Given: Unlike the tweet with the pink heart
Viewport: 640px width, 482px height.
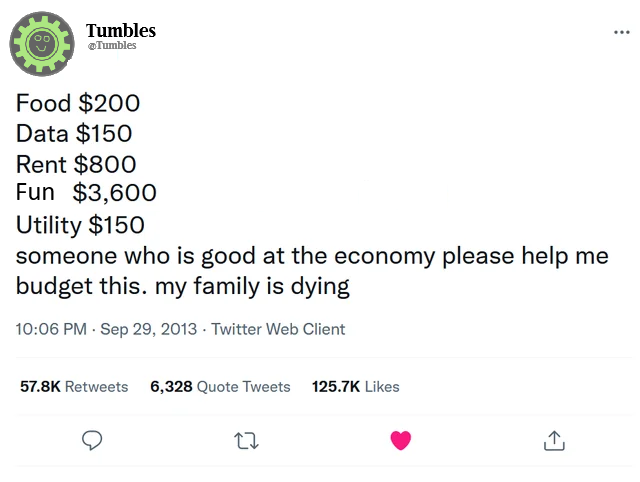Looking at the screenshot, I should pyautogui.click(x=400, y=440).
